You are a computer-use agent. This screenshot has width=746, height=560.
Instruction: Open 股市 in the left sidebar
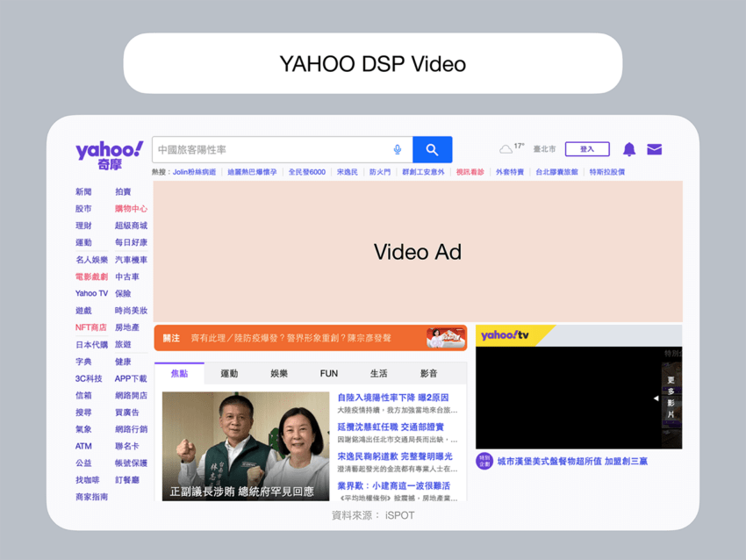pos(82,208)
